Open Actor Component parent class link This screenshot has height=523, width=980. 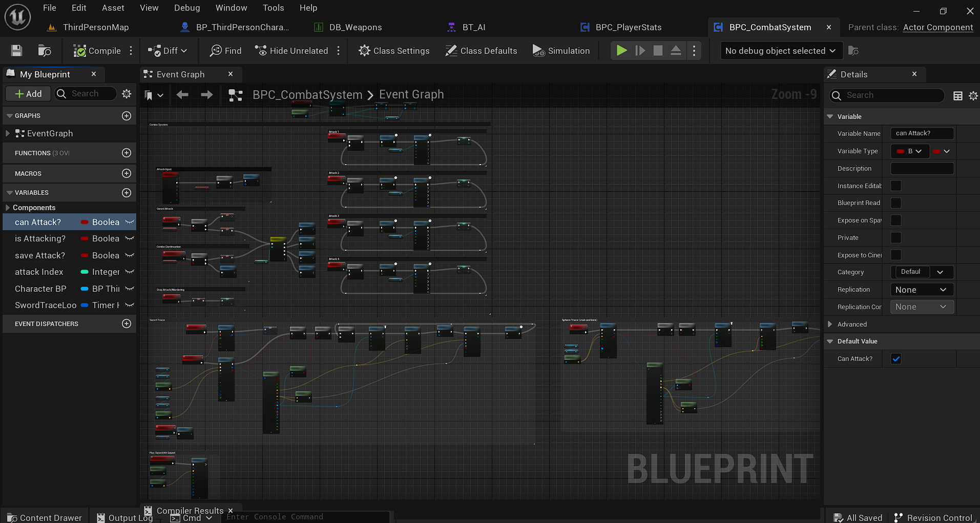(x=938, y=27)
